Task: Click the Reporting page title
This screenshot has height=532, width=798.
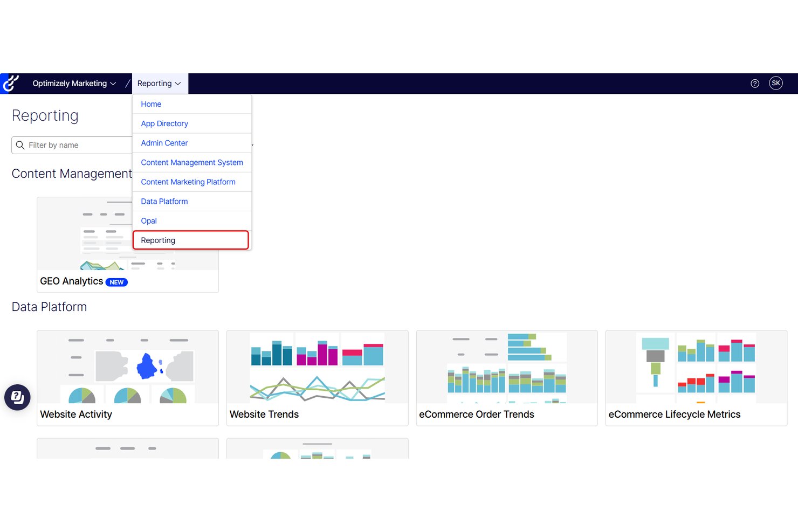Action: [x=45, y=116]
